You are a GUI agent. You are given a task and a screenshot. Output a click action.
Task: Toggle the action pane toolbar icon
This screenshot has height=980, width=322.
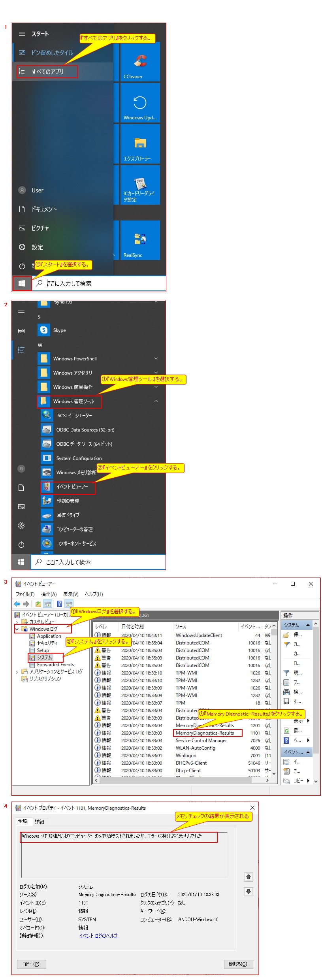69,604
